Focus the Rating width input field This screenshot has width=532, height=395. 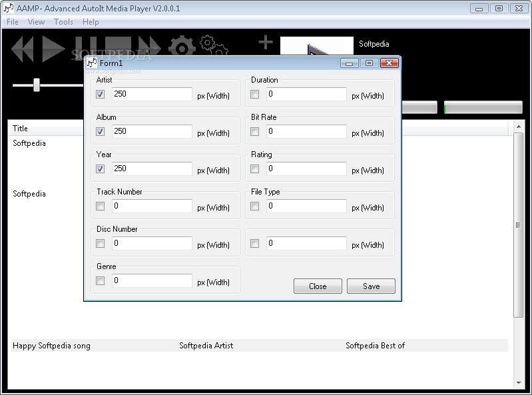(x=306, y=169)
